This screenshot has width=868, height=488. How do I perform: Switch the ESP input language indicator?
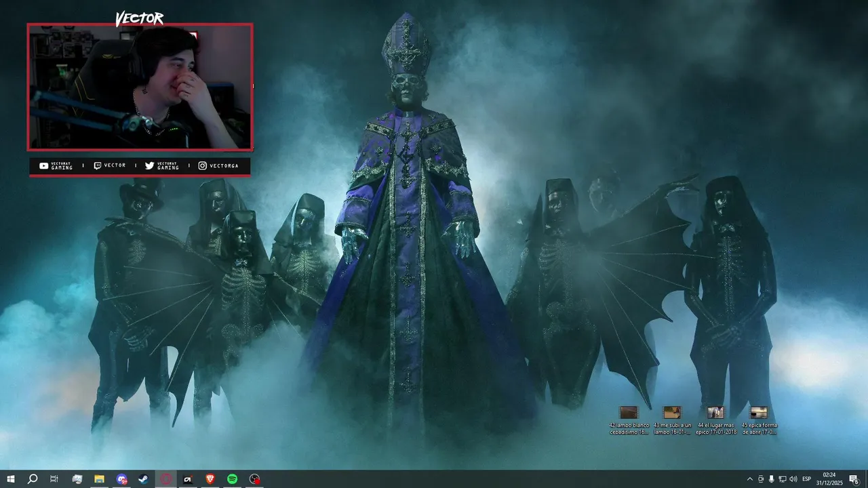pyautogui.click(x=807, y=479)
